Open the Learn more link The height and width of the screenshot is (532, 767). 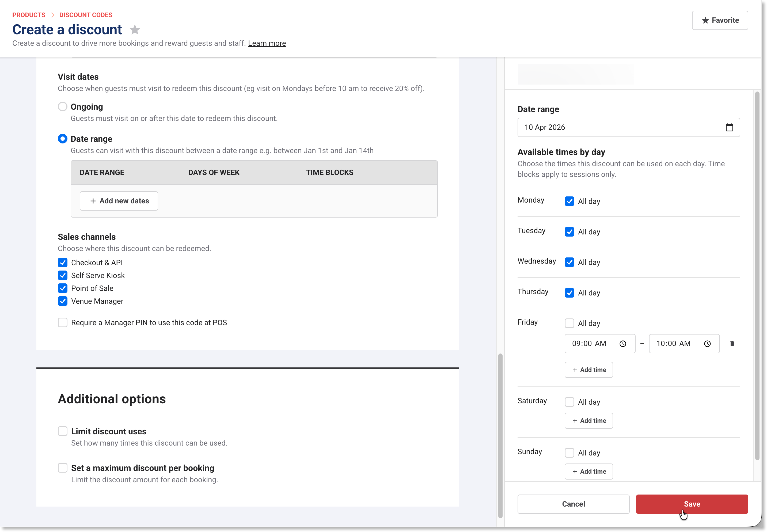click(267, 43)
